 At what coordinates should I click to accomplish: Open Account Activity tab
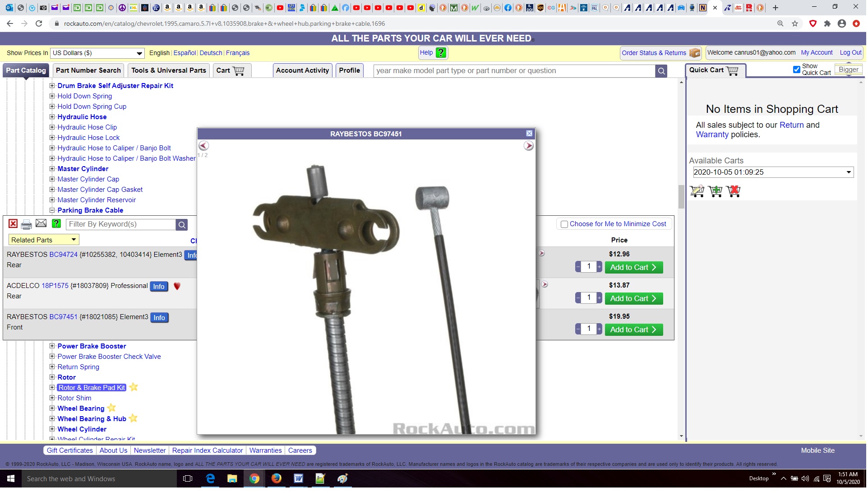[x=303, y=70]
